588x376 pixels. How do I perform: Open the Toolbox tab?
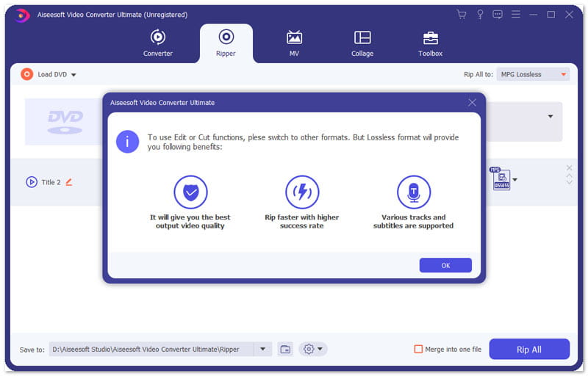tap(431, 43)
